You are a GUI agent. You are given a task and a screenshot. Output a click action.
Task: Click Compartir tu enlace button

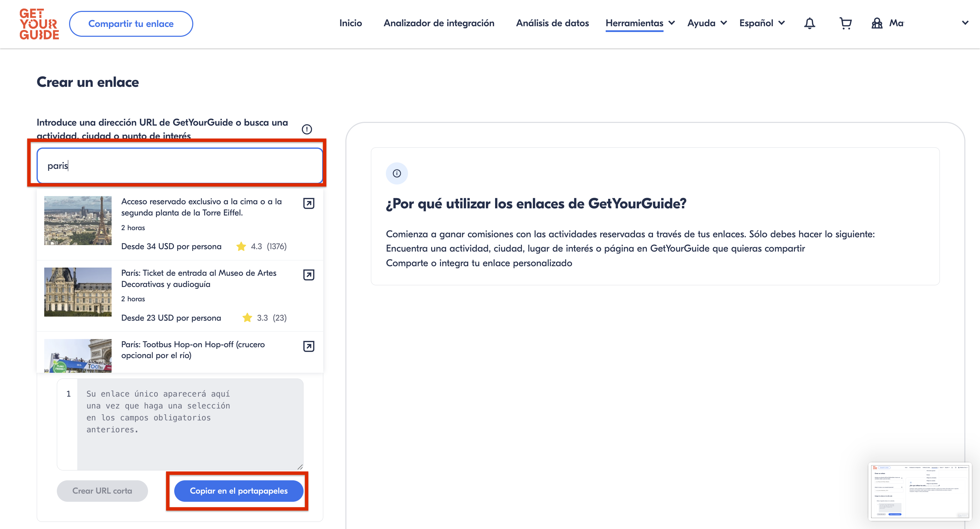[x=131, y=23]
